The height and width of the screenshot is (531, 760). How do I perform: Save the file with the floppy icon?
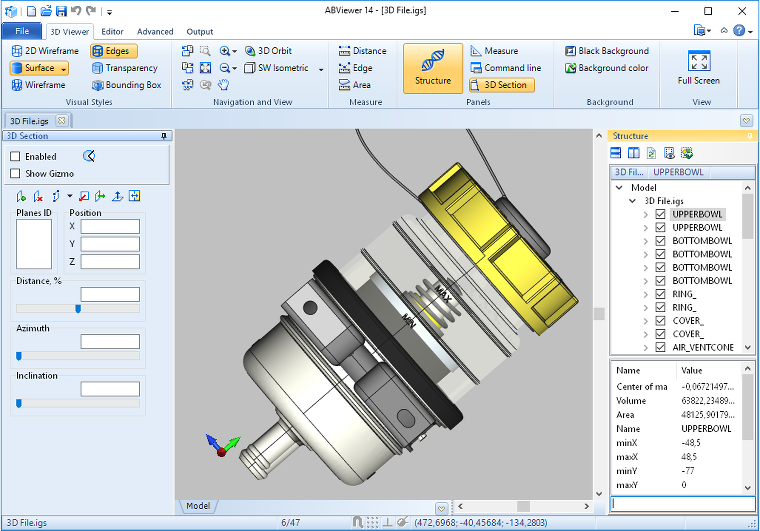click(x=61, y=11)
